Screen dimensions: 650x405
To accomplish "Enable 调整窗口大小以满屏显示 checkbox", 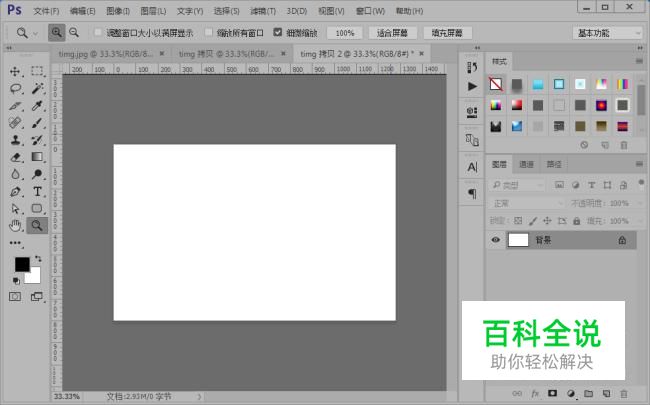I will point(98,33).
